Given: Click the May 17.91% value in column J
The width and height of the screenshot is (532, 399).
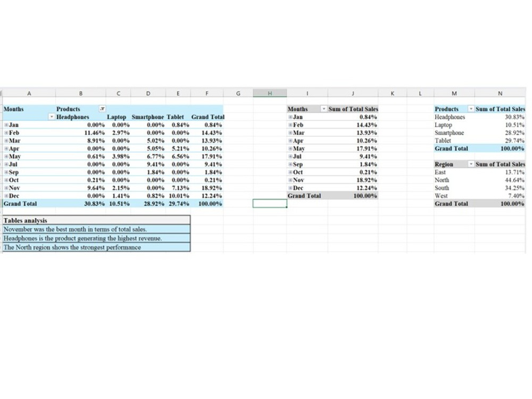Looking at the screenshot, I should [x=353, y=148].
